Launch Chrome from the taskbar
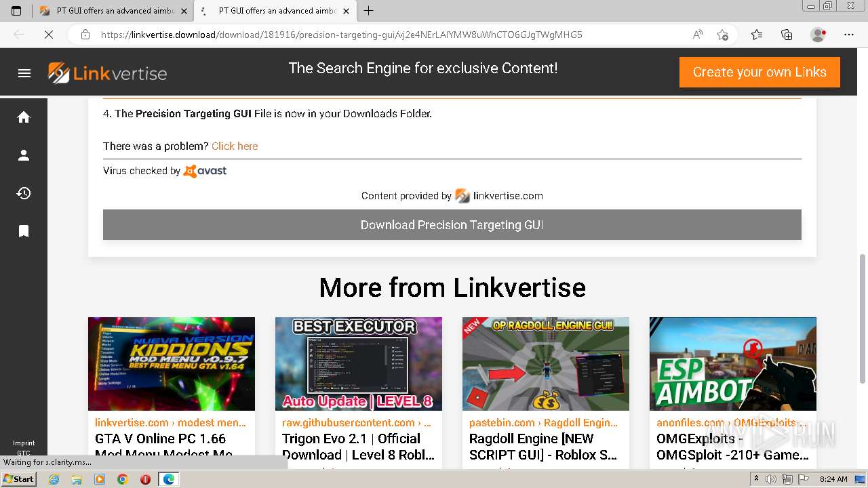 [x=122, y=479]
